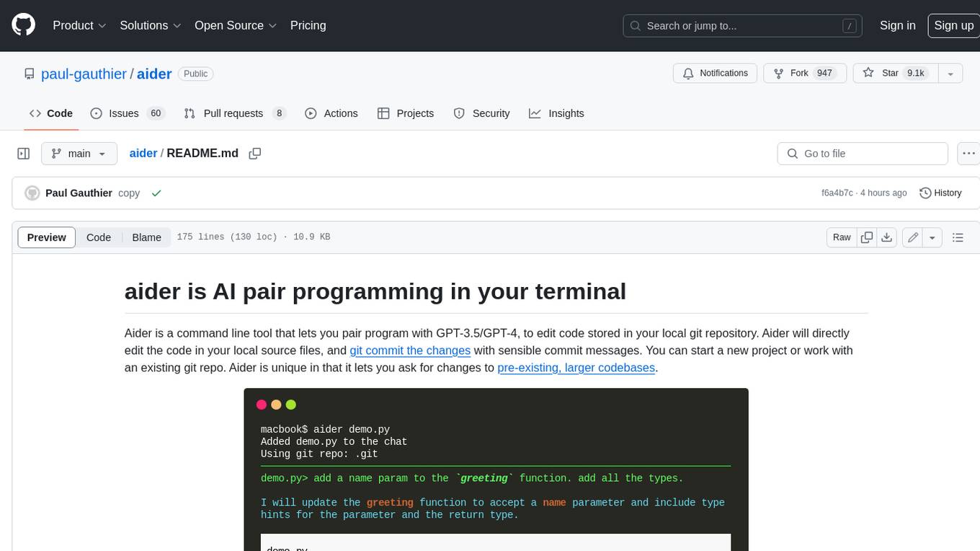Viewport: 980px width, 551px height.
Task: Focus the Search or jump to field
Action: click(x=743, y=26)
